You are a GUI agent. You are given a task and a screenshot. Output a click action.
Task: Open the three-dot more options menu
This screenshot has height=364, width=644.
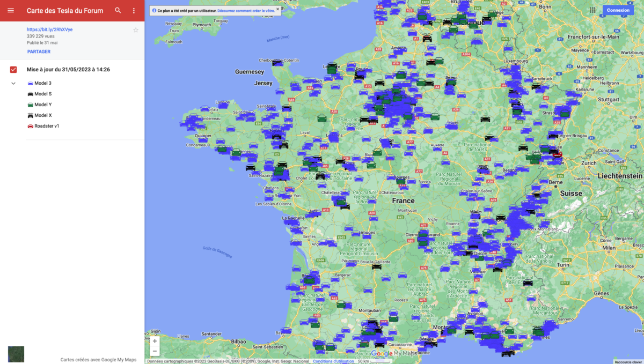(134, 11)
